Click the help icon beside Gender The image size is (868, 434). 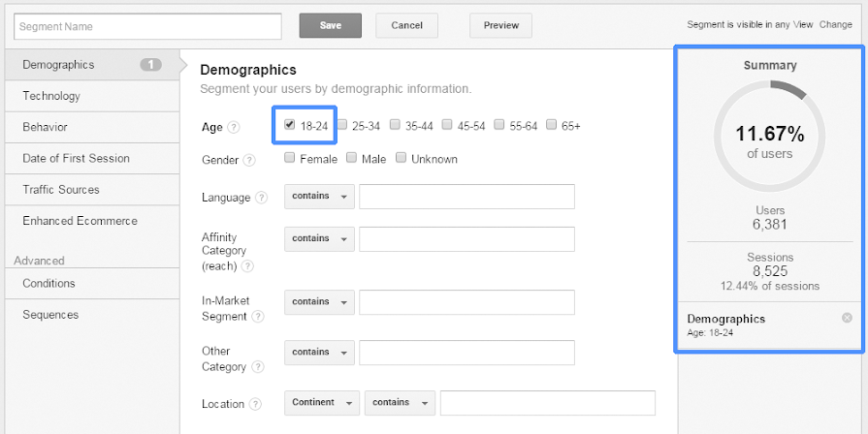coord(249,160)
